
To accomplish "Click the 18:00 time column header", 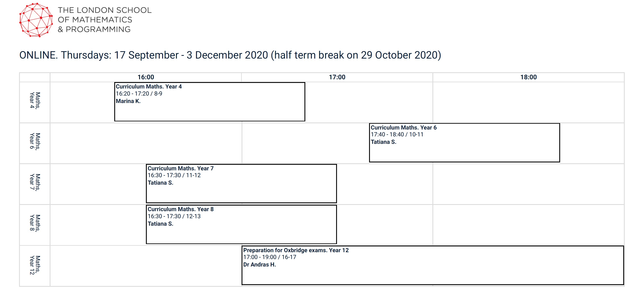I will pos(528,77).
